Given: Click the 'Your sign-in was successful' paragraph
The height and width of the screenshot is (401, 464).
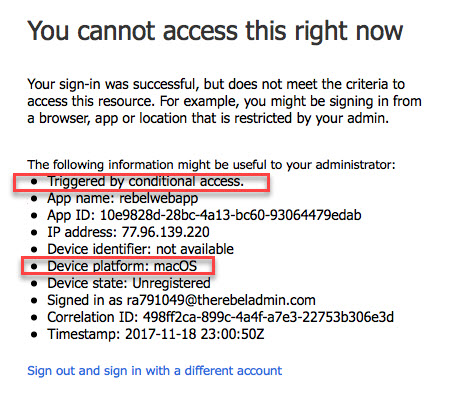Looking at the screenshot, I should (x=224, y=101).
